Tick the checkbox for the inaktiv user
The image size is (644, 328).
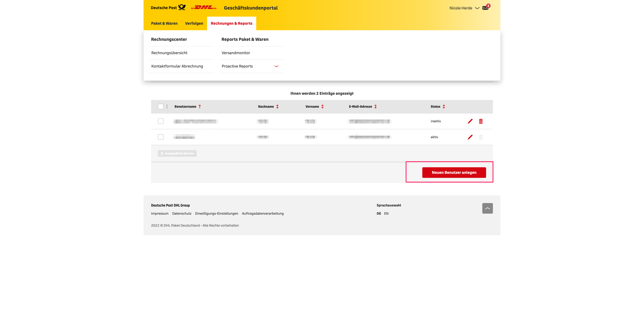coord(161,121)
